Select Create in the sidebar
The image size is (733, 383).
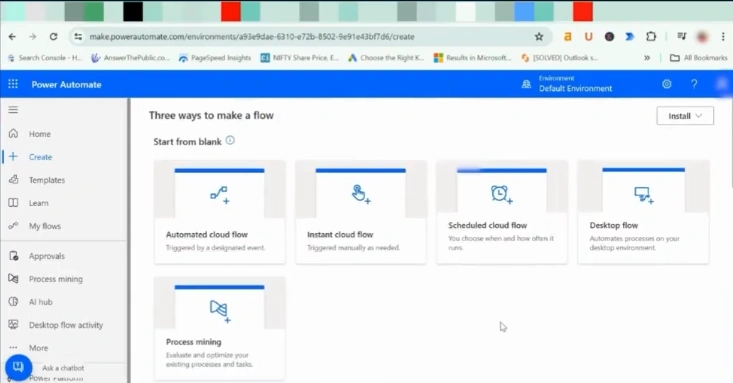tap(40, 157)
